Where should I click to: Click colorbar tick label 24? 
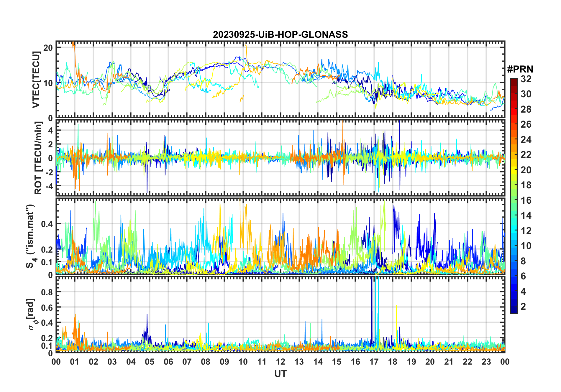[526, 140]
